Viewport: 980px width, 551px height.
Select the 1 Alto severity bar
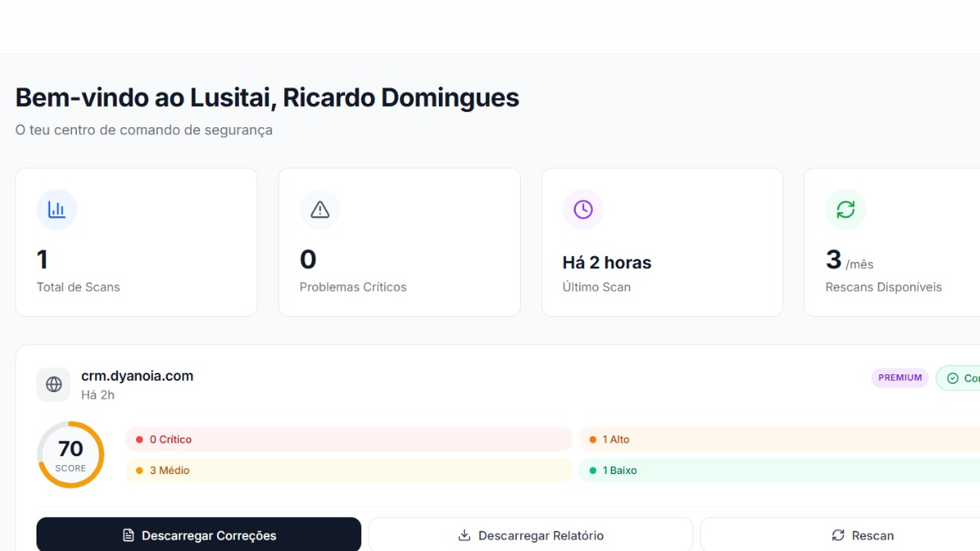(779, 439)
